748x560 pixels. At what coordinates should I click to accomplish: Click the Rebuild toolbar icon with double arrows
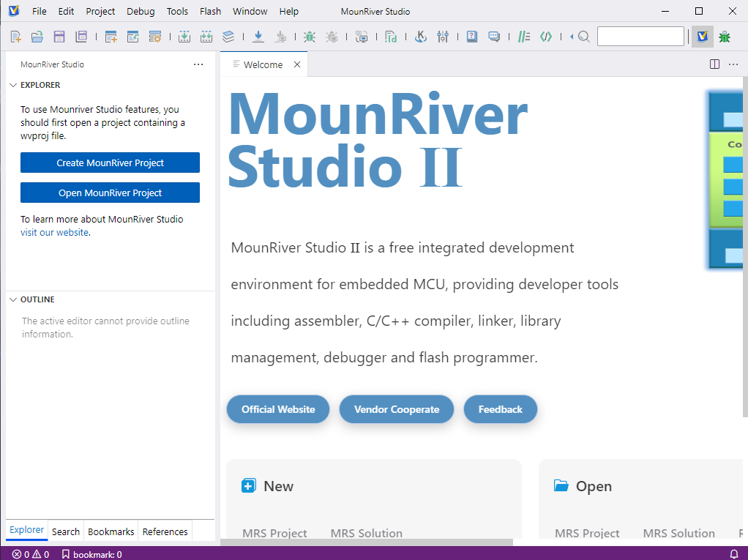[x=206, y=37]
